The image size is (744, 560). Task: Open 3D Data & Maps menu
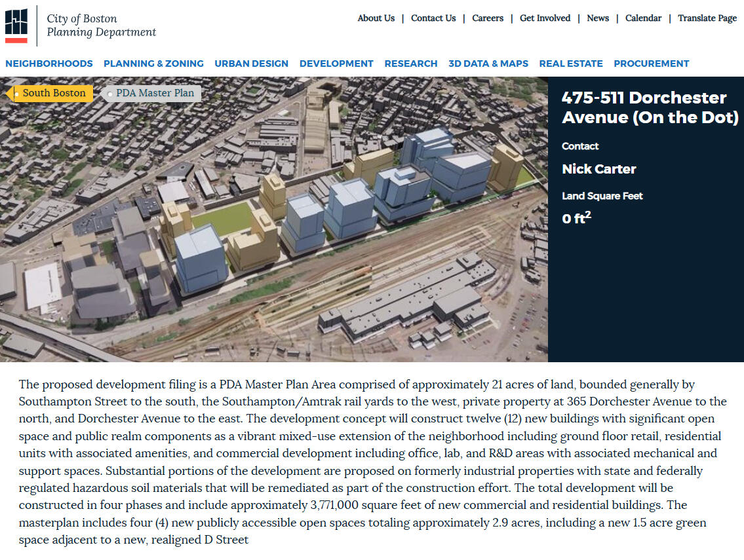click(488, 64)
